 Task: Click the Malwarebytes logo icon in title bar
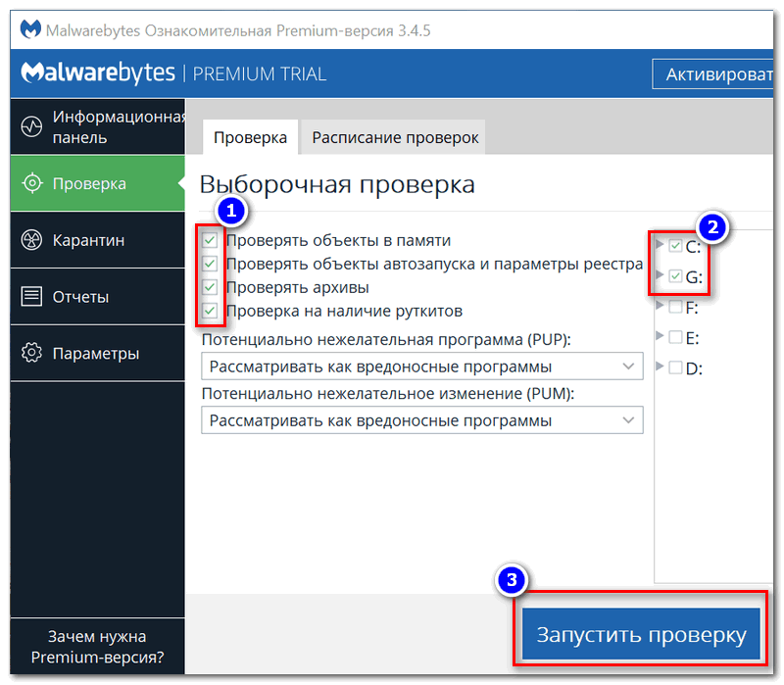[x=30, y=29]
